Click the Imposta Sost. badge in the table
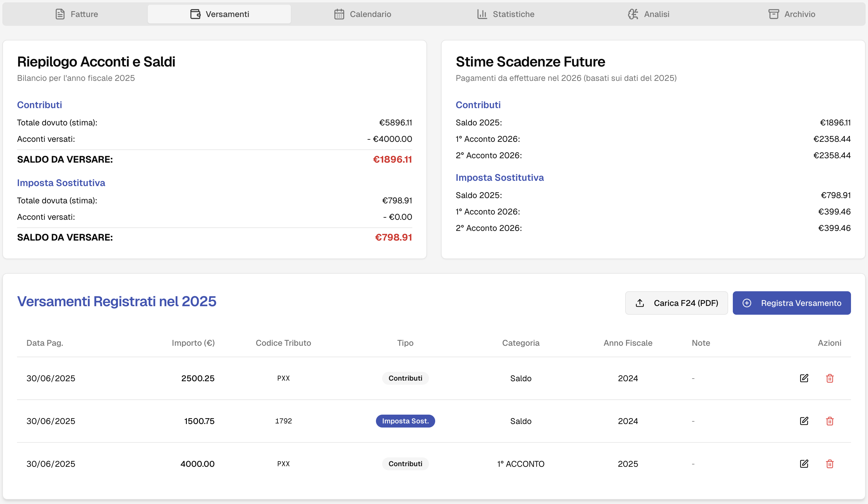This screenshot has width=868, height=504. [x=405, y=421]
